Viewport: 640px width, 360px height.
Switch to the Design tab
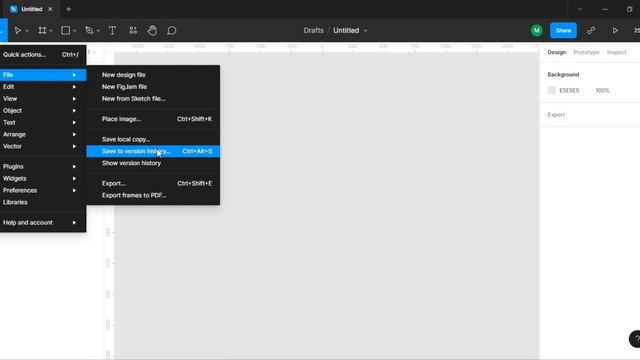(556, 52)
